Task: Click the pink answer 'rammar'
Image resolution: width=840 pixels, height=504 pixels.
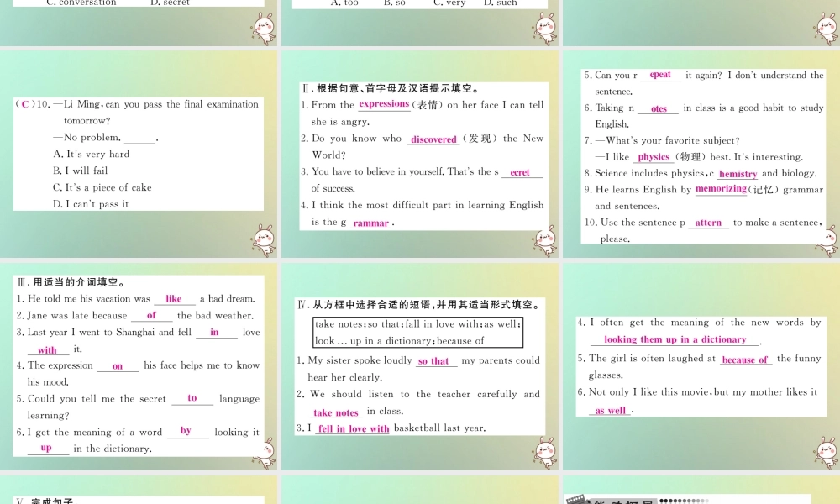Action: 370,223
